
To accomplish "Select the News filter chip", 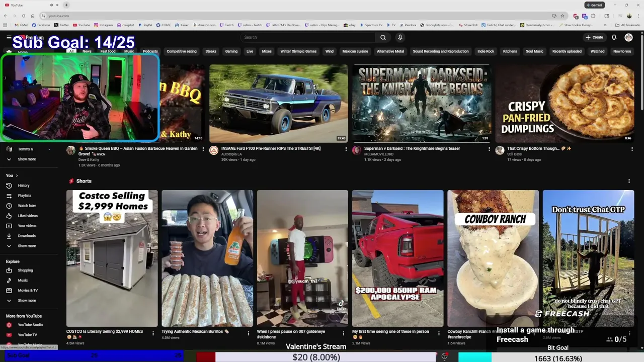I will click(87, 51).
